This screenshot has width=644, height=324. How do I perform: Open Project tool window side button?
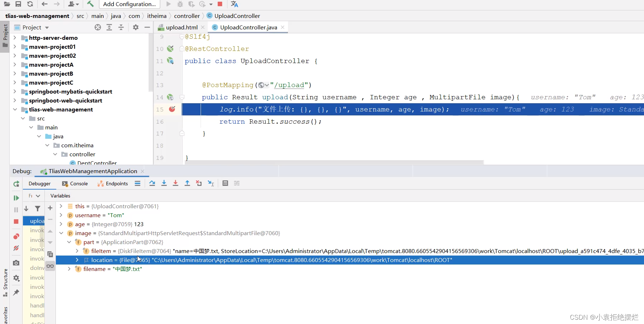click(5, 36)
